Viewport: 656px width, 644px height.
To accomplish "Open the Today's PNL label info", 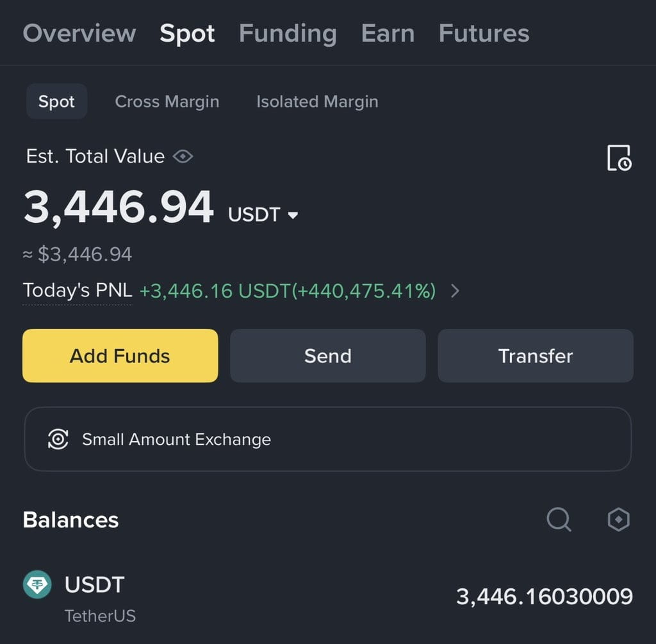I will click(78, 291).
